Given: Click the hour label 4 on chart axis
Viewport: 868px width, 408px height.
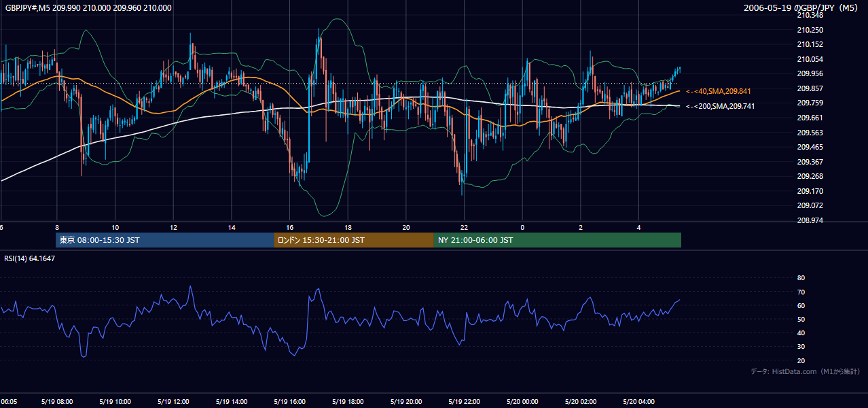Looking at the screenshot, I should (x=639, y=227).
